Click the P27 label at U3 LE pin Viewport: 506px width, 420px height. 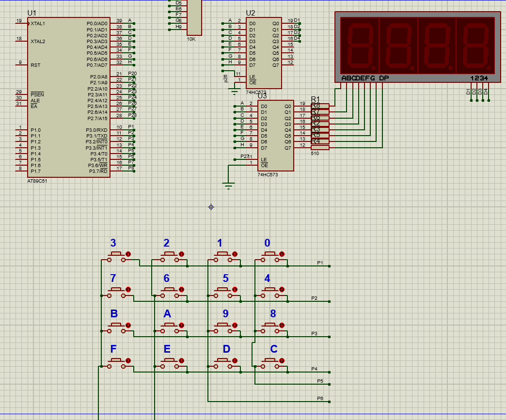click(245, 156)
